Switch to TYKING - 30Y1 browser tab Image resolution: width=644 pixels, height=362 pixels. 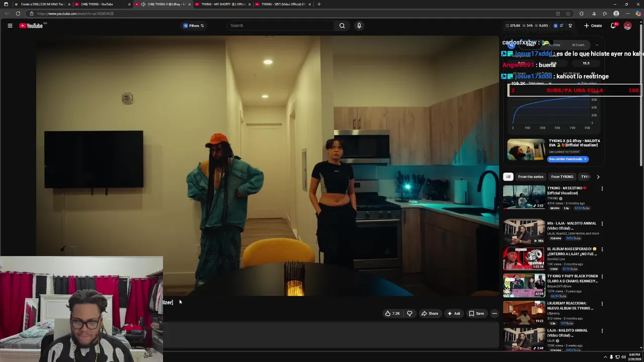click(282, 4)
